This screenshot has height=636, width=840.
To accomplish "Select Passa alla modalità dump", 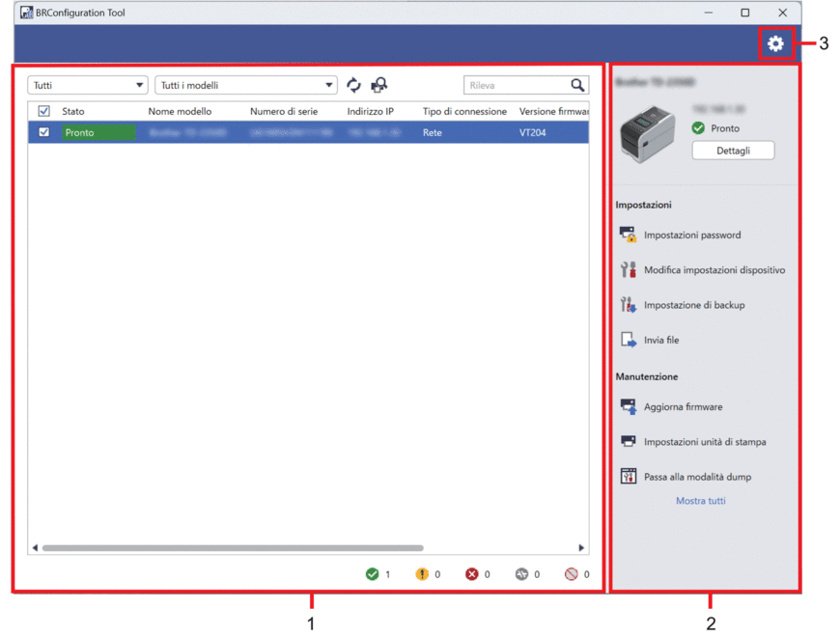I will click(x=697, y=477).
